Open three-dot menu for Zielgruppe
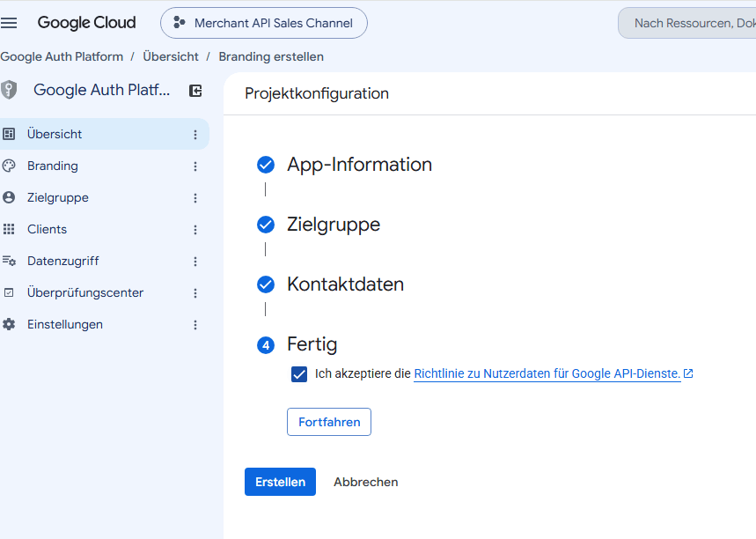The width and height of the screenshot is (756, 539). tap(195, 198)
